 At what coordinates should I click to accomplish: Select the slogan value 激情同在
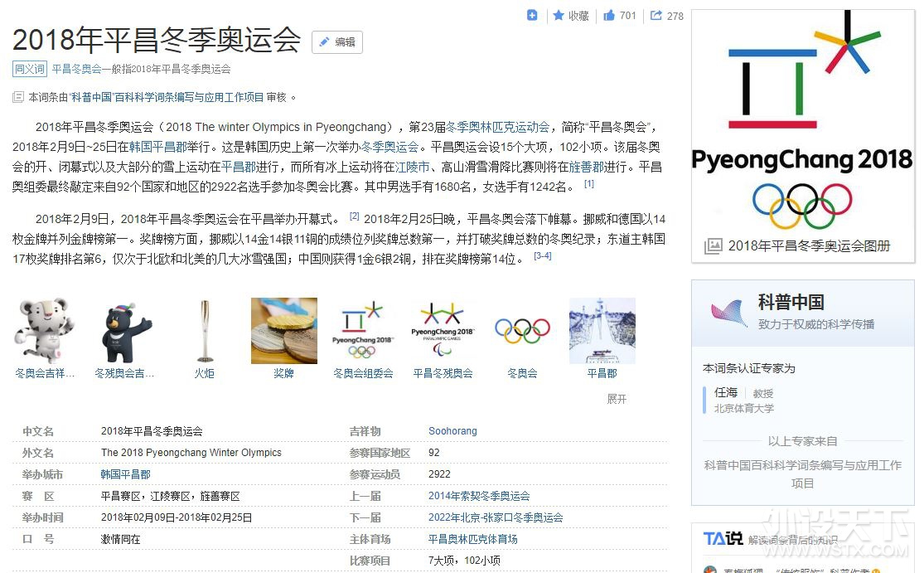[x=120, y=539]
